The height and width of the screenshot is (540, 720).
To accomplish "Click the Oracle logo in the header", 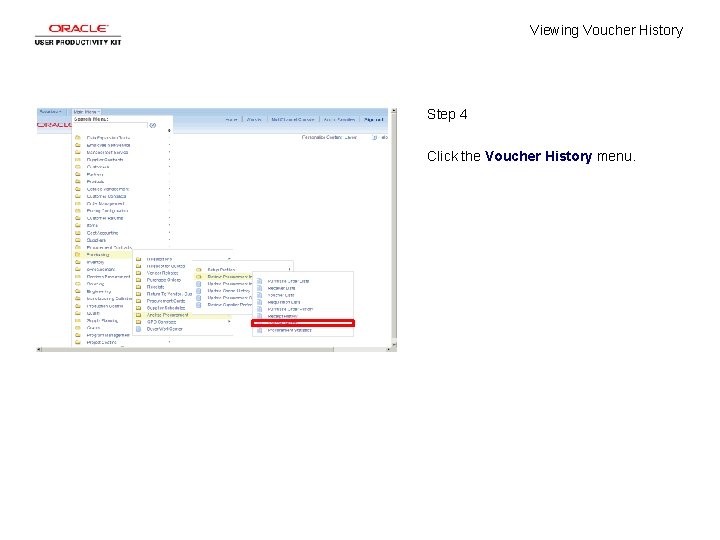I will pyautogui.click(x=54, y=124).
